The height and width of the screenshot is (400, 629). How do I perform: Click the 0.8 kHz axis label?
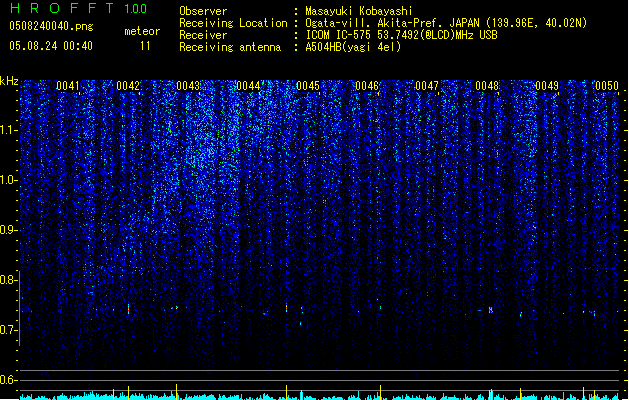(8, 280)
